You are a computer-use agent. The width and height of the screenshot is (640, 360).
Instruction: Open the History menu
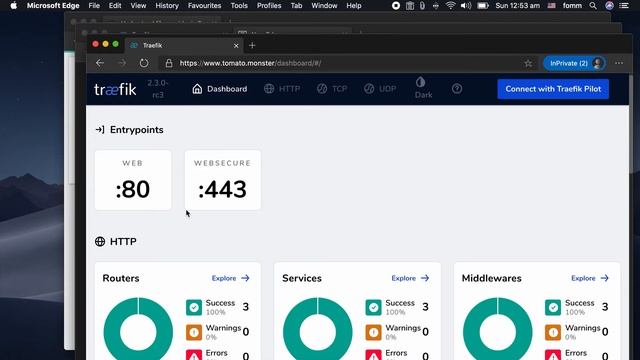point(167,6)
